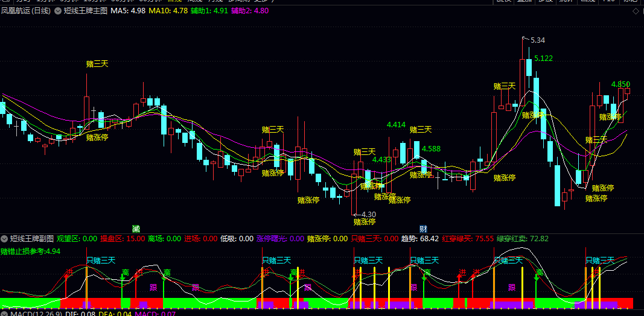This screenshot has width=644, height=316.
Task: Click the 4.414 price annotation
Action: [396, 125]
